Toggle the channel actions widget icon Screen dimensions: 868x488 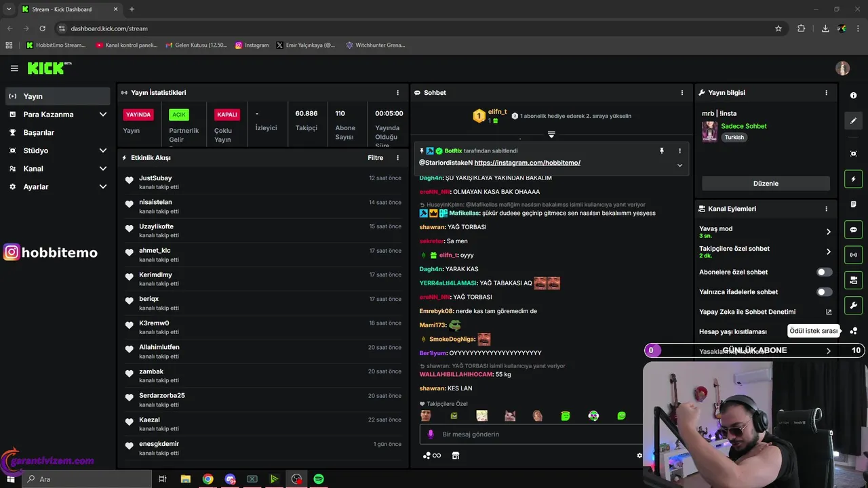(x=854, y=280)
